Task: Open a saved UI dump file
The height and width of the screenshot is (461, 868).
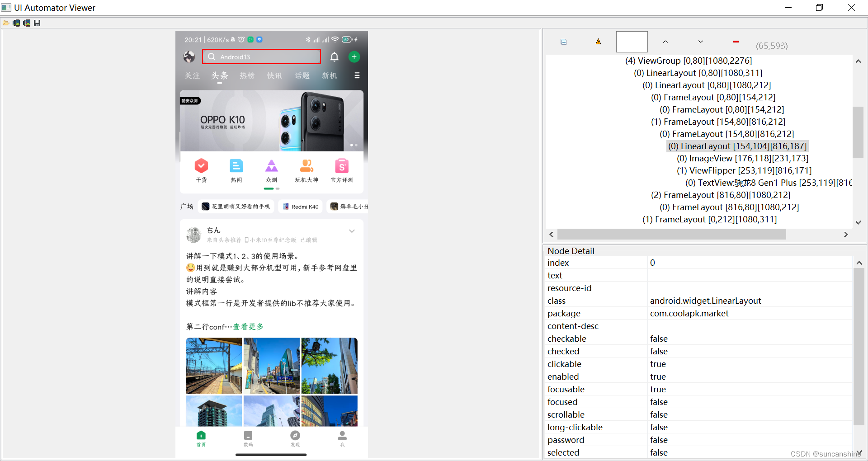Action: tap(6, 23)
